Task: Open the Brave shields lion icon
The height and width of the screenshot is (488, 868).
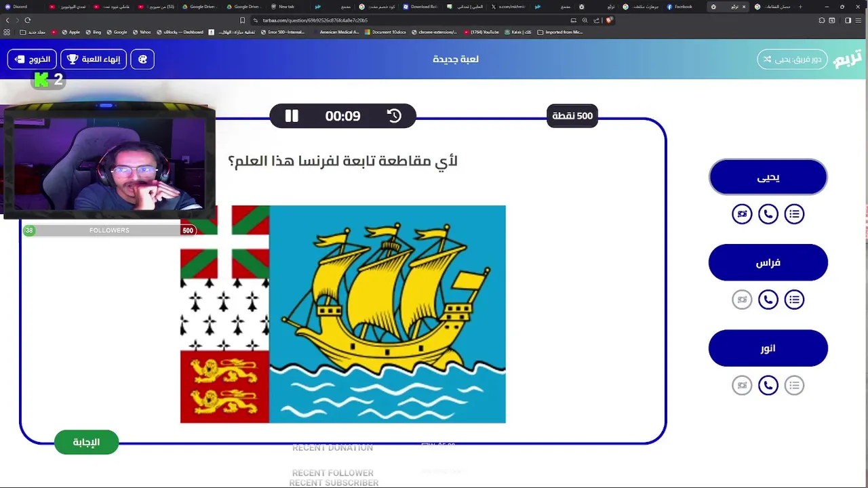Action: [609, 20]
